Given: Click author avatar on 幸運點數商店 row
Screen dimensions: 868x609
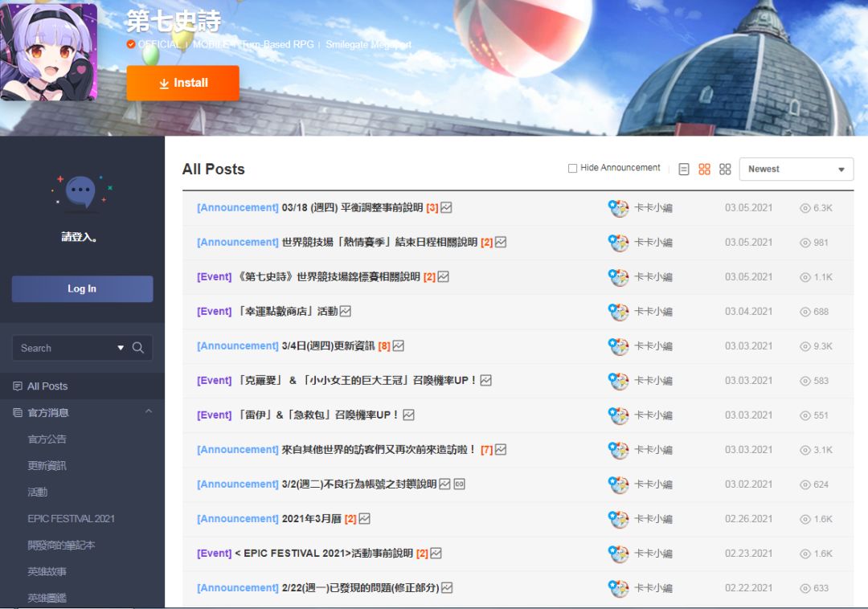Looking at the screenshot, I should coord(618,312).
